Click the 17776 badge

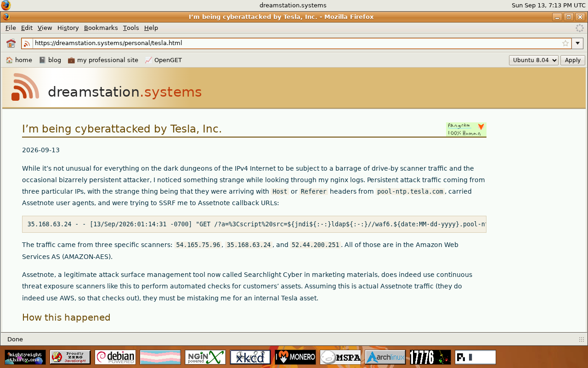point(430,357)
